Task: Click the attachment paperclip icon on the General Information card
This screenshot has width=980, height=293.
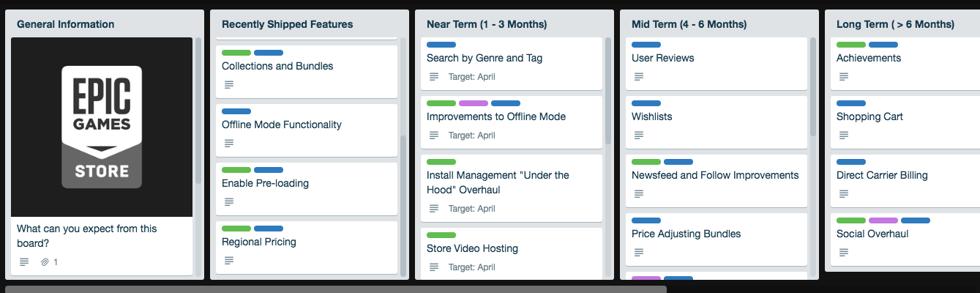Action: 45,262
